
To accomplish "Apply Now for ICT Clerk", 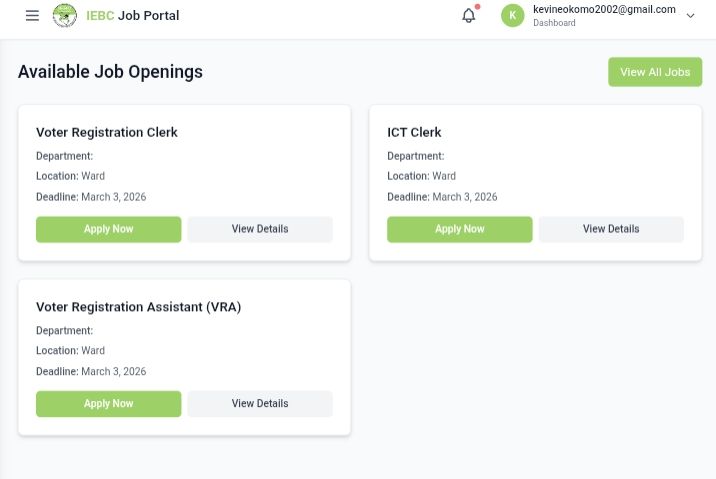I will point(460,229).
